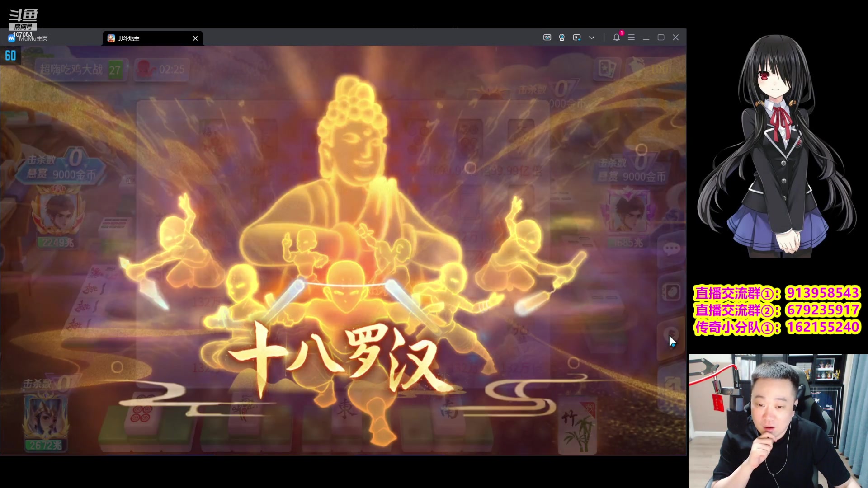This screenshot has height=488, width=868.
Task: Expand the emulator toolbar chevron dropdown
Action: 591,38
